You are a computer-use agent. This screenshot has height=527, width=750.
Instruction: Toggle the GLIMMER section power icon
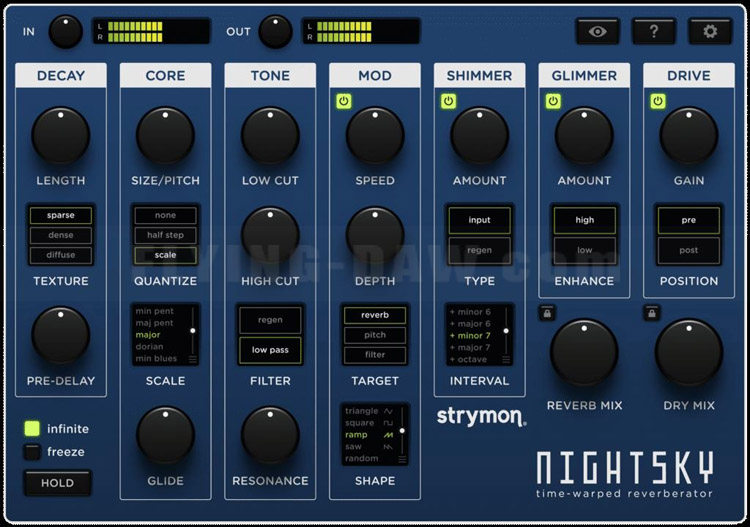click(x=553, y=101)
